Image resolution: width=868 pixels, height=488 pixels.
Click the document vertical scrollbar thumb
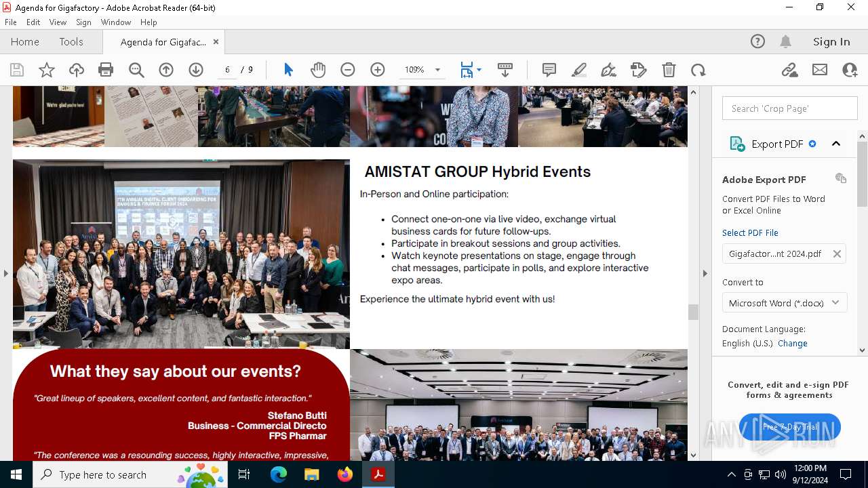point(693,312)
